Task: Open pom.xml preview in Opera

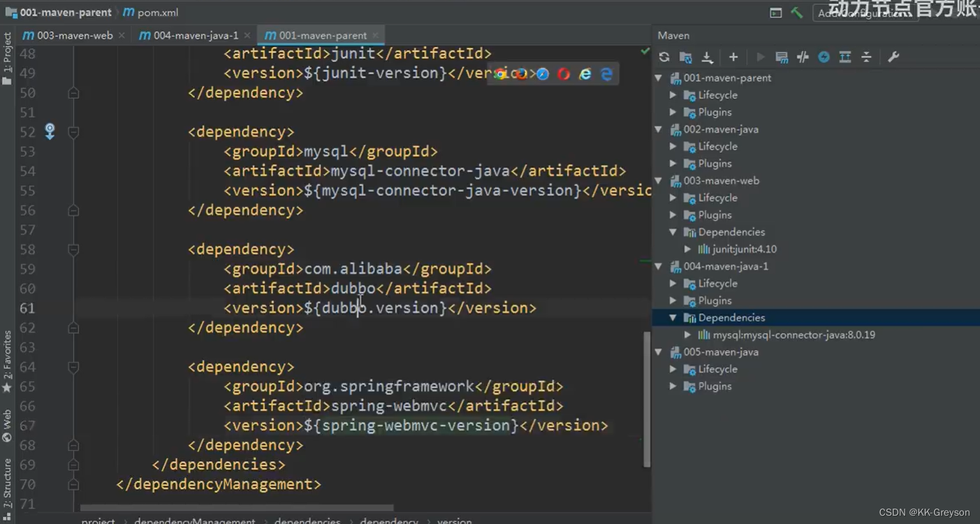Action: (x=564, y=74)
